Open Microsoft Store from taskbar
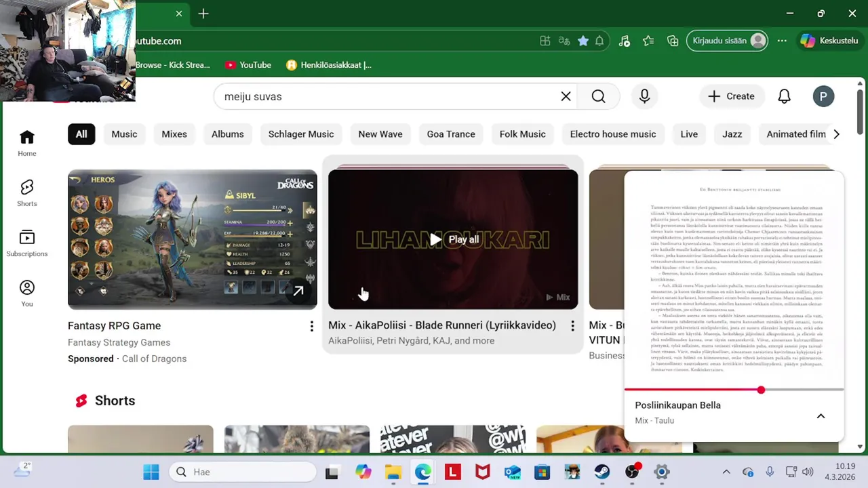 pyautogui.click(x=542, y=472)
